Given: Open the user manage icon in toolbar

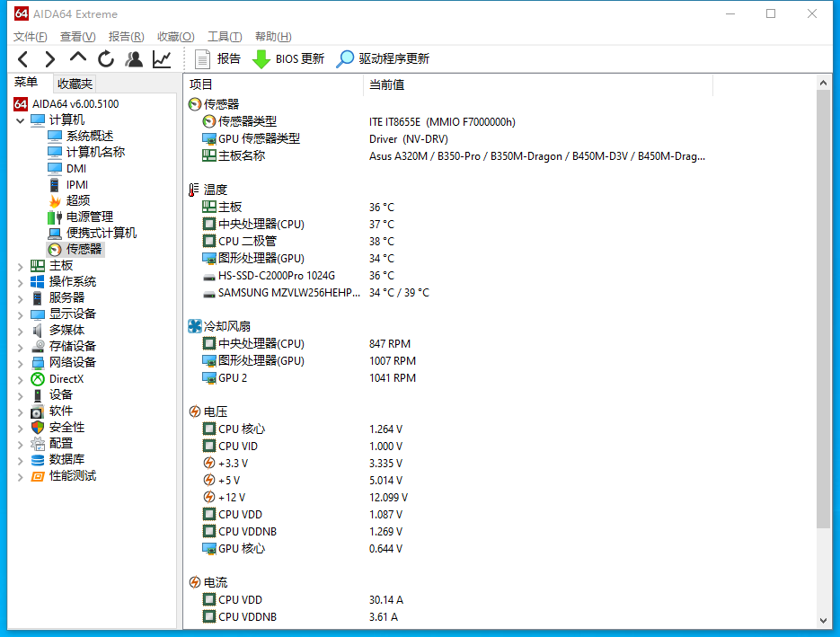Looking at the screenshot, I should coord(134,59).
